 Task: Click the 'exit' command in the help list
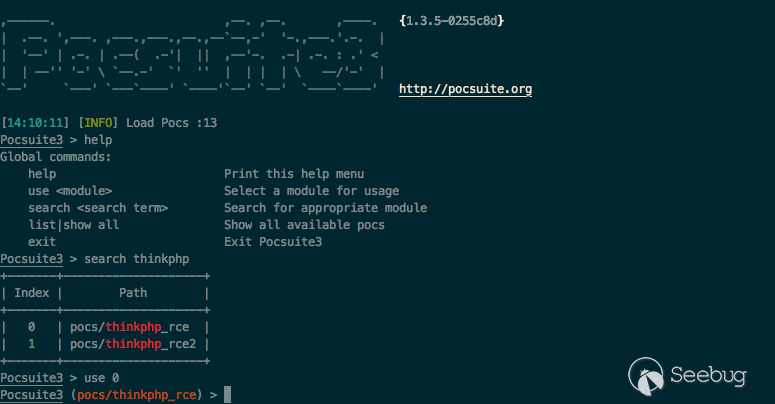(42, 242)
